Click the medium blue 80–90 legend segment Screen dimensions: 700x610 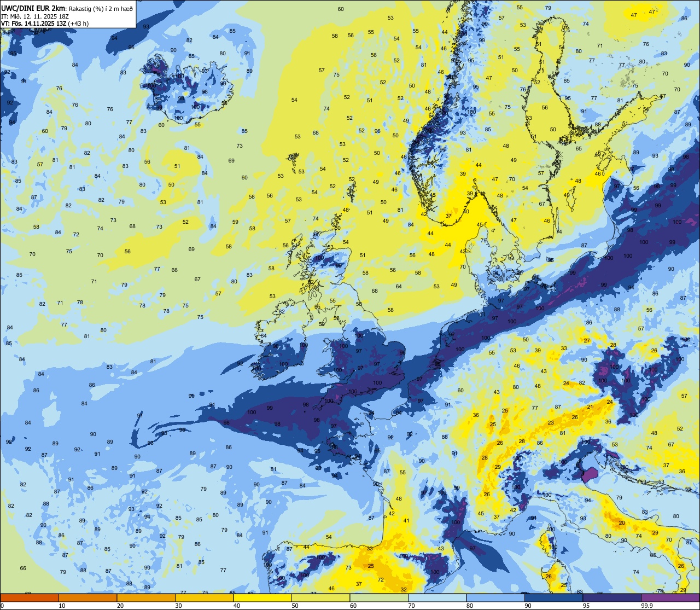(x=495, y=598)
